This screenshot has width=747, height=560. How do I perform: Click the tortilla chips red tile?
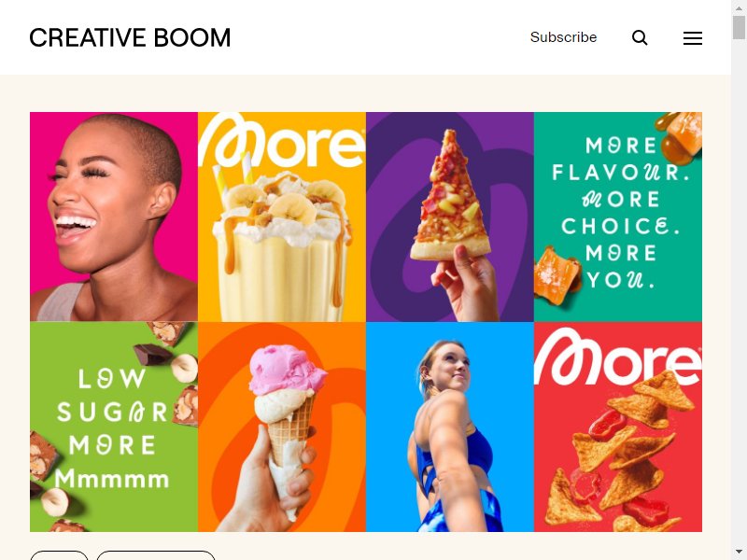coord(618,427)
